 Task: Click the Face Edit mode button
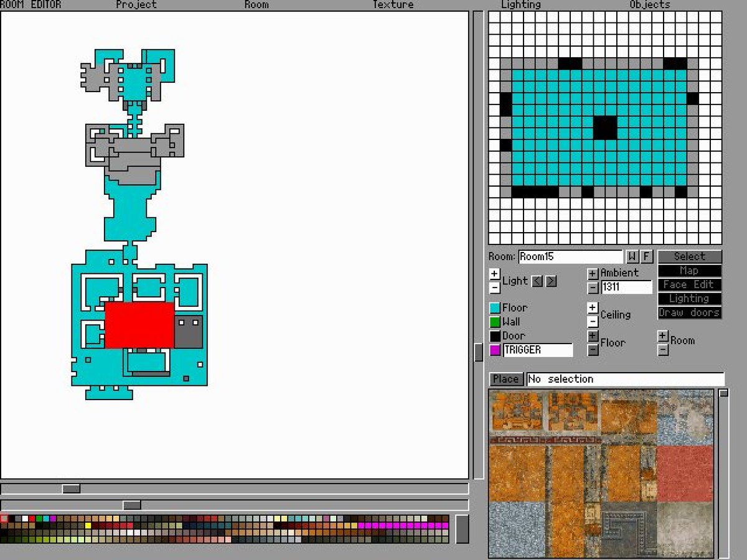click(690, 284)
